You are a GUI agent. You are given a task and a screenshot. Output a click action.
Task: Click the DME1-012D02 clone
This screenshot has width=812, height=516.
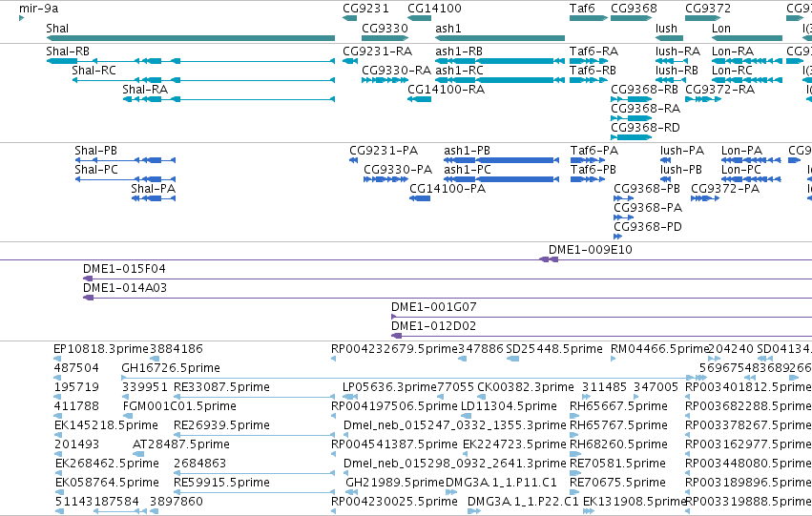(601, 336)
